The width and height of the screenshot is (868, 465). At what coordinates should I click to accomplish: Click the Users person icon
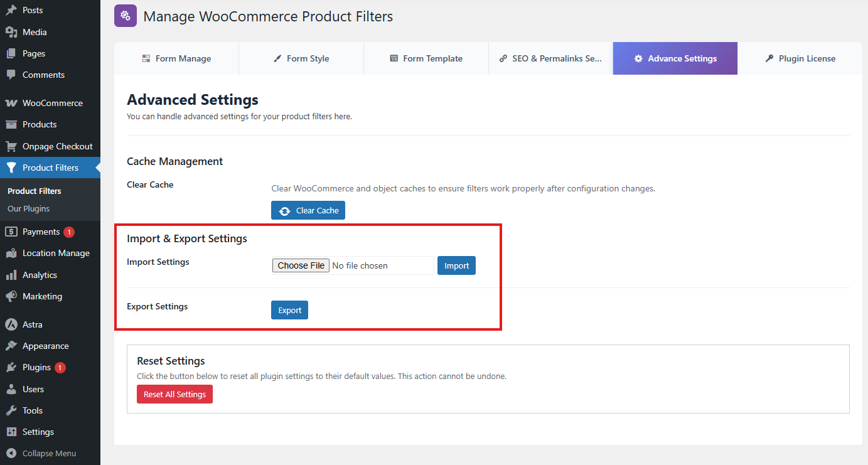click(11, 389)
